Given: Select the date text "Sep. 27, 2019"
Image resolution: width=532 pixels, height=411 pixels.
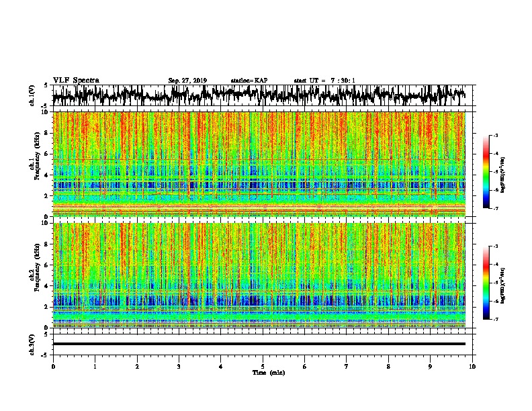Looking at the screenshot, I should click(x=187, y=81).
